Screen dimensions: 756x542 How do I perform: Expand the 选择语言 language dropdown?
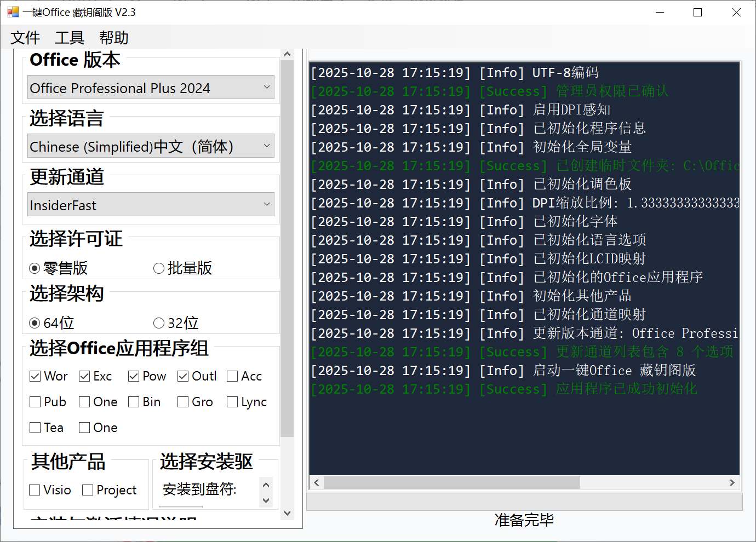click(x=151, y=146)
